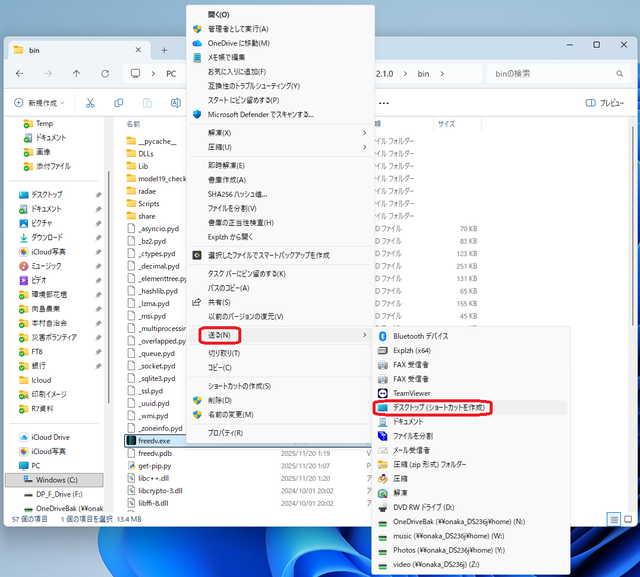640x577 pixels.
Task: Click the Paste icon in toolbar
Action: pos(147,103)
